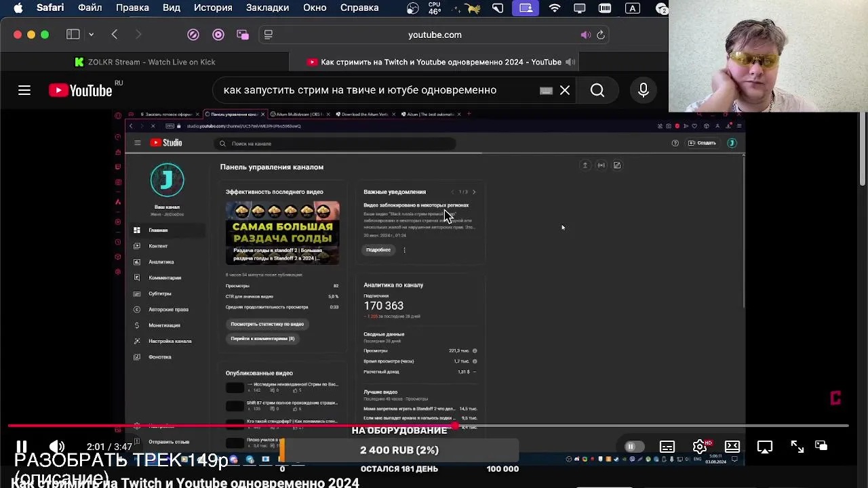
Task: Go back in Safari
Action: pos(115,35)
